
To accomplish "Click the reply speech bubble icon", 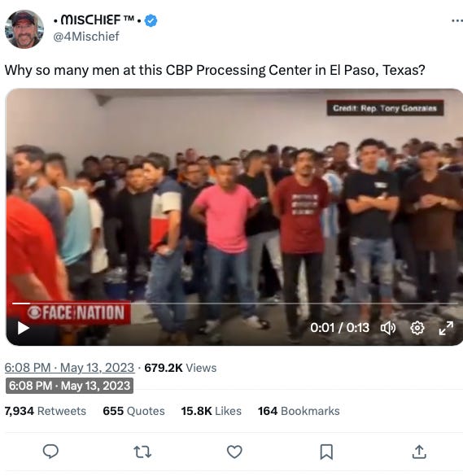I will coord(50,452).
